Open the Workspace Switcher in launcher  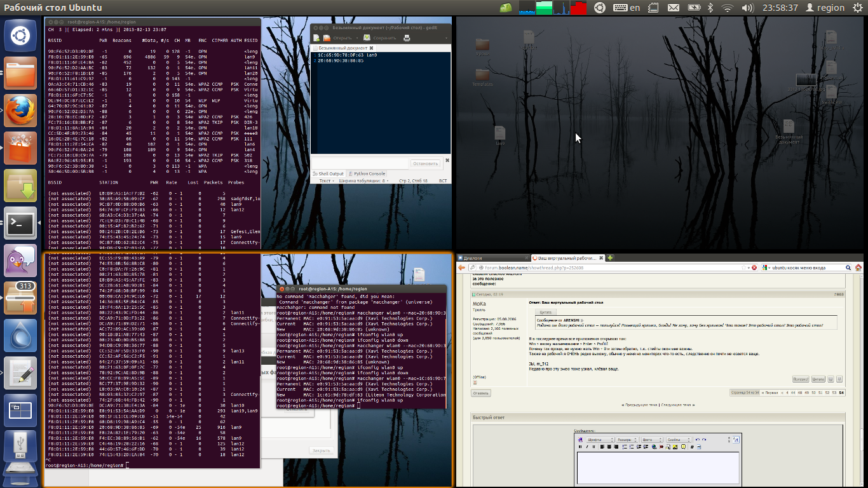click(x=21, y=411)
